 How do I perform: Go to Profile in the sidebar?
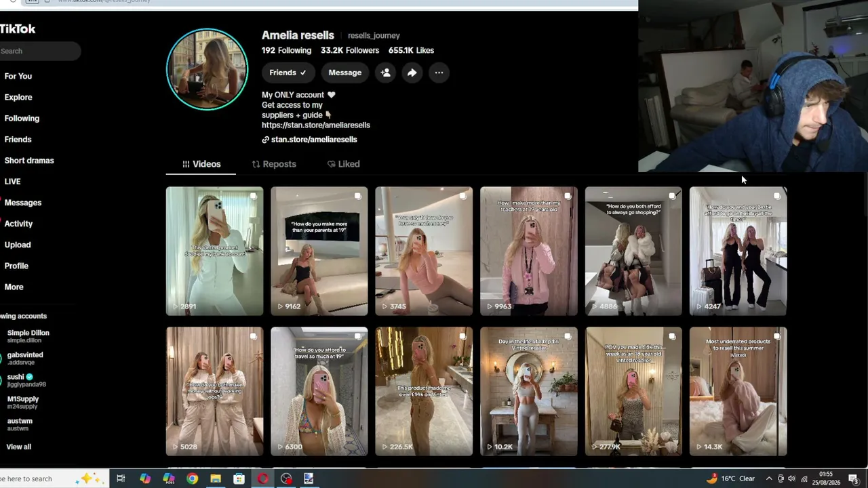[16, 266]
